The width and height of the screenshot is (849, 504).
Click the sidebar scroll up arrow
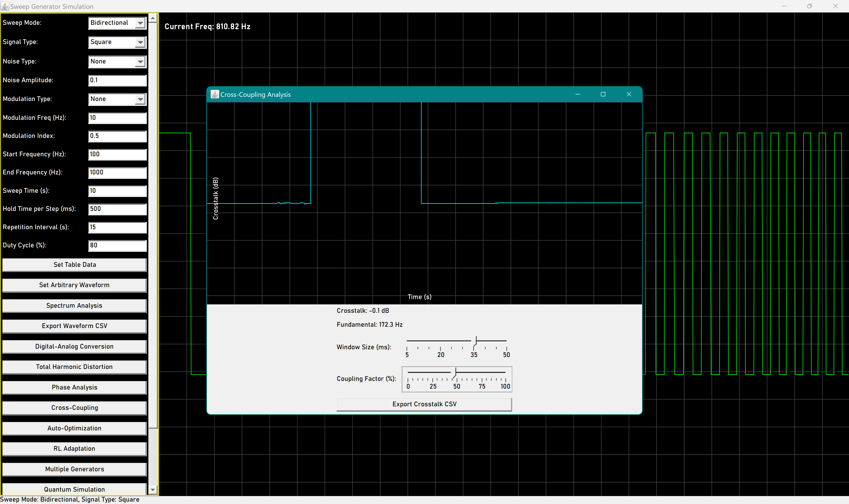coord(153,18)
